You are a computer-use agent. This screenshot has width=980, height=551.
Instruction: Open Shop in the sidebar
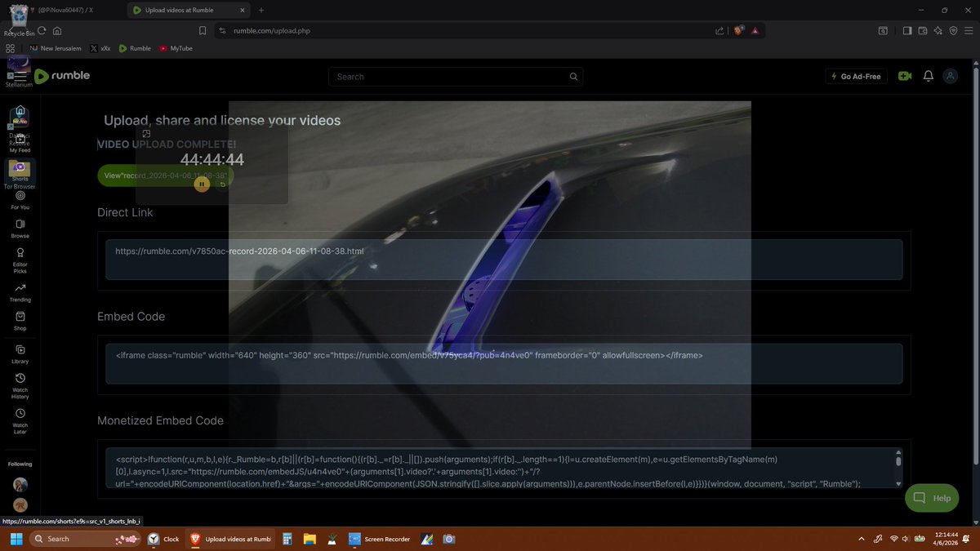pyautogui.click(x=20, y=321)
